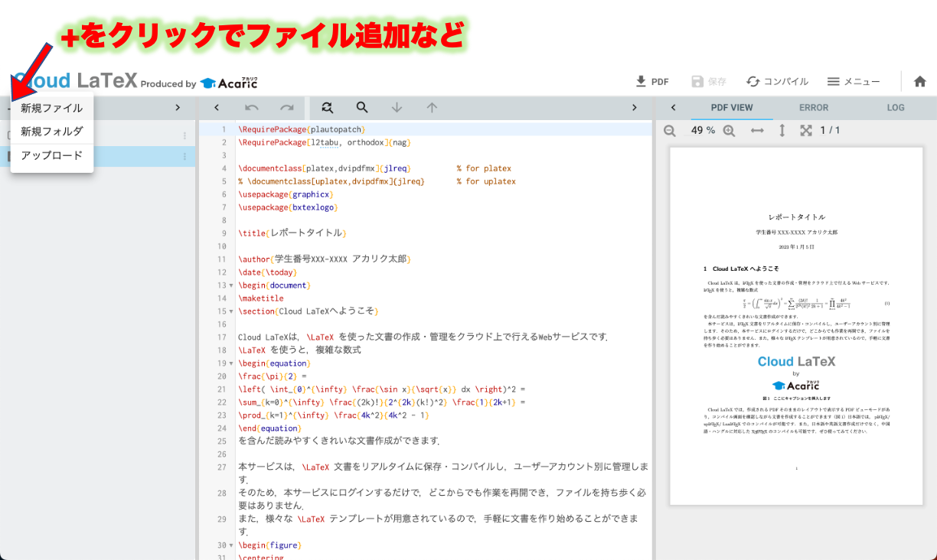Zoom out the PDF with the magnifier minus icon
937x560 pixels.
(x=670, y=130)
